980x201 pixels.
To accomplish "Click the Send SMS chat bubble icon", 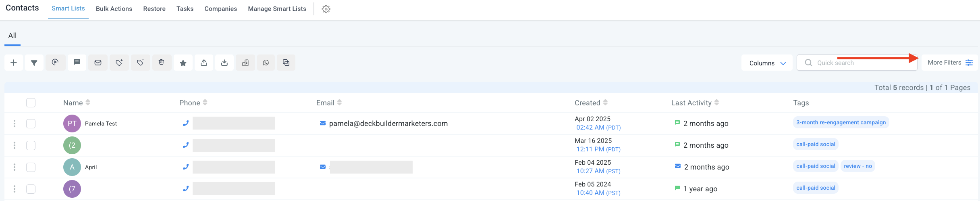I will click(77, 63).
